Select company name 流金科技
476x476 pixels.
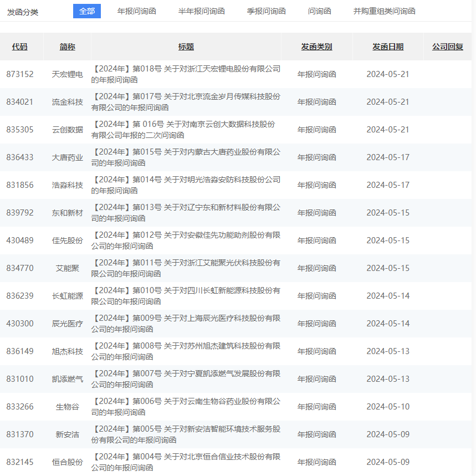coord(68,102)
